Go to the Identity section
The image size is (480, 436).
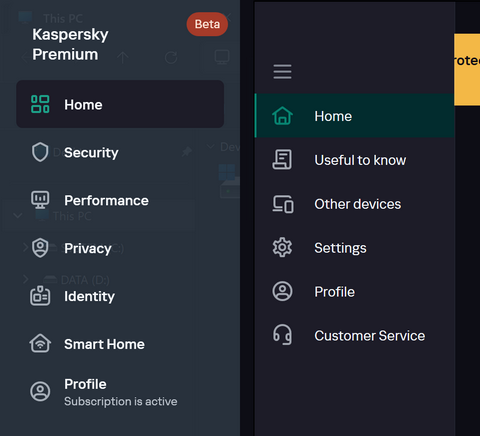point(120,296)
